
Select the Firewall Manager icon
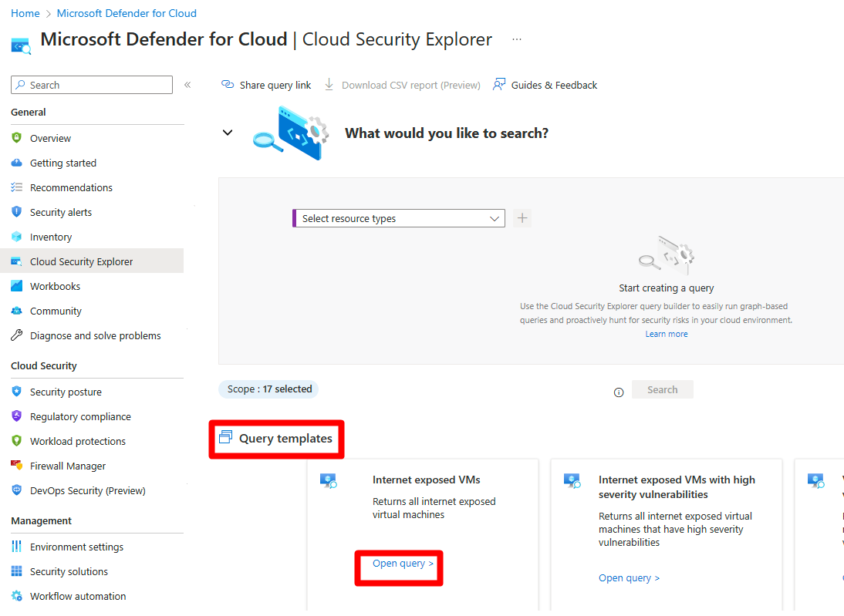17,466
